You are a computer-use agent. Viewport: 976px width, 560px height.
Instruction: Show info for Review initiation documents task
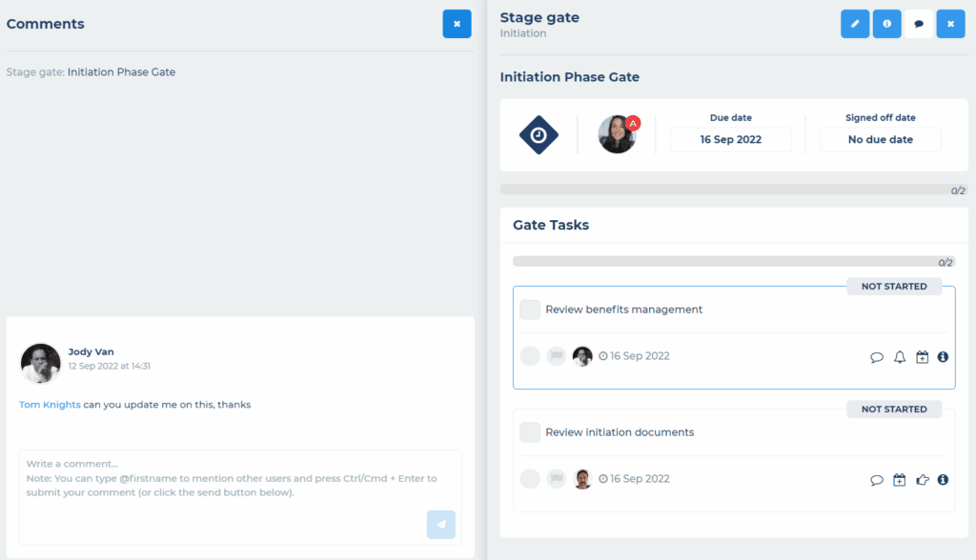[x=943, y=479]
